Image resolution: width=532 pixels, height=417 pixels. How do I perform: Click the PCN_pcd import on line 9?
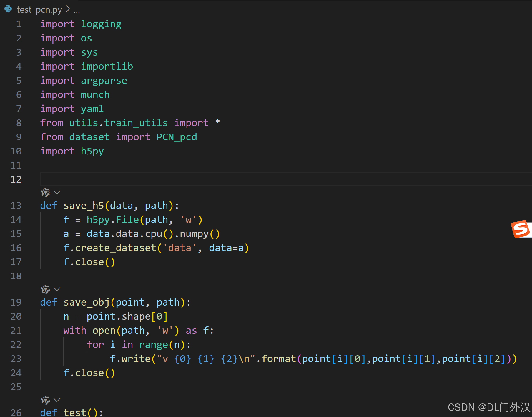(x=176, y=137)
